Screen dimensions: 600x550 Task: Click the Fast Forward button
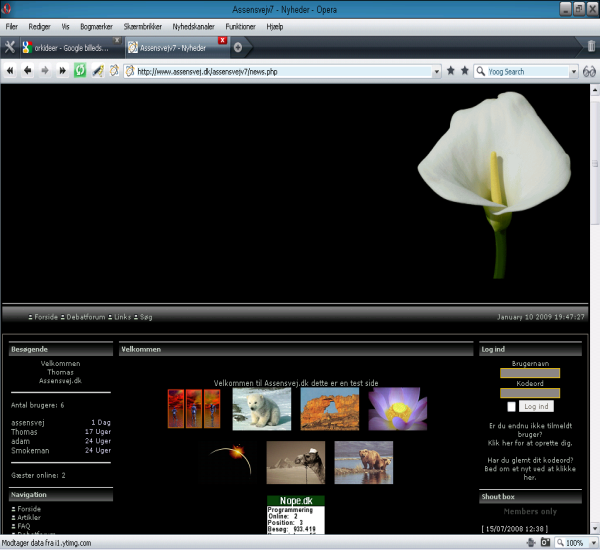(x=62, y=70)
